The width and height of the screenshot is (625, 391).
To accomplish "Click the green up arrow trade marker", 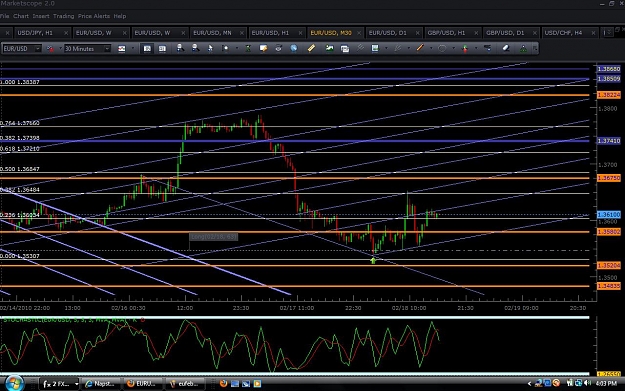I will [x=373, y=260].
